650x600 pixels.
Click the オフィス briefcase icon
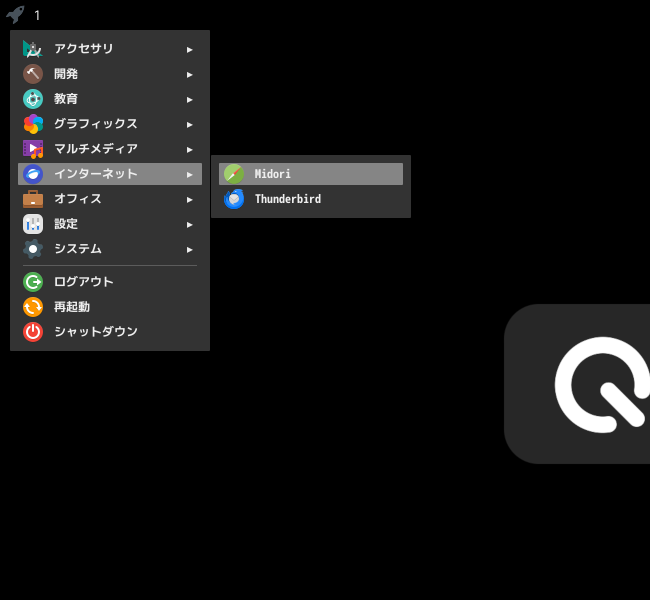33,199
